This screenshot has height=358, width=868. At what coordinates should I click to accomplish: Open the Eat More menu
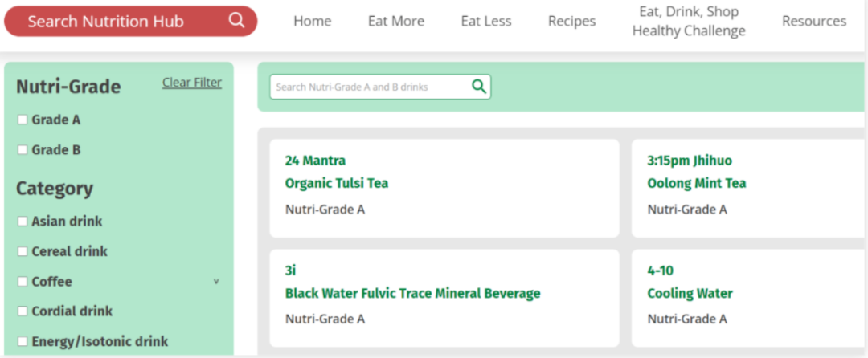pos(396,22)
